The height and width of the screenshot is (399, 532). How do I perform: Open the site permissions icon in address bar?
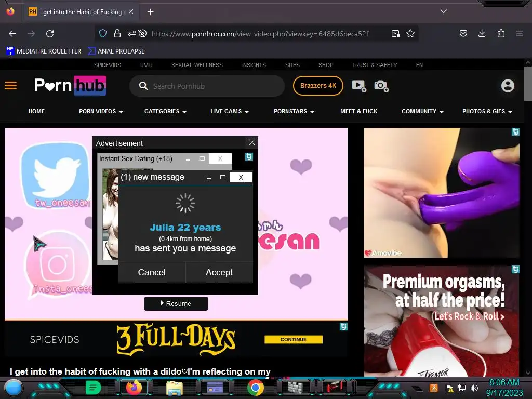131,33
